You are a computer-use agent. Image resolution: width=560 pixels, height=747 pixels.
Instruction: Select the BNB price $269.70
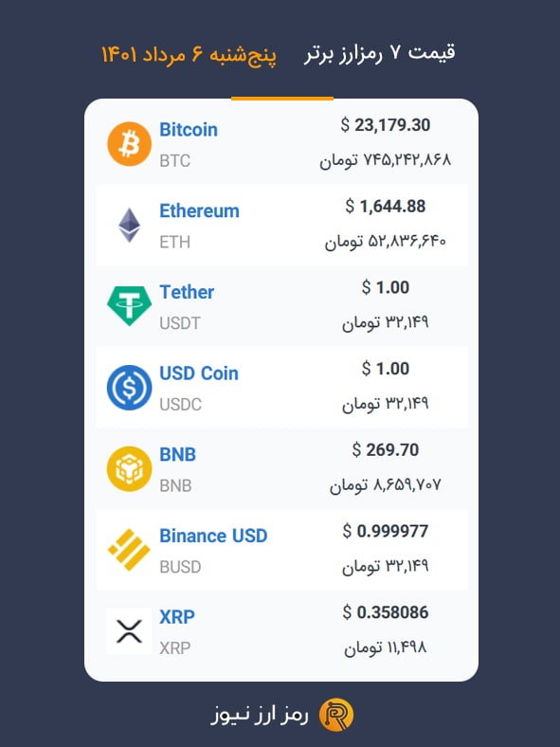point(386,449)
